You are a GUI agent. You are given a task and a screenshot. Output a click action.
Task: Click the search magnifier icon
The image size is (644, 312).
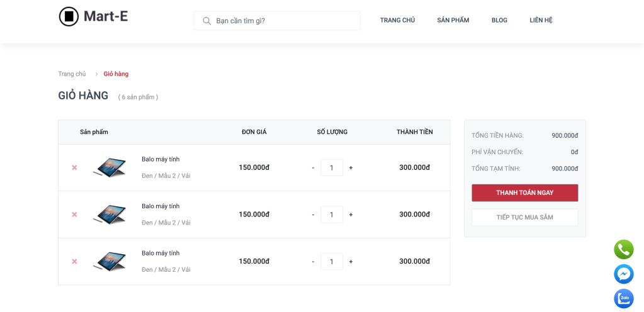coord(206,21)
